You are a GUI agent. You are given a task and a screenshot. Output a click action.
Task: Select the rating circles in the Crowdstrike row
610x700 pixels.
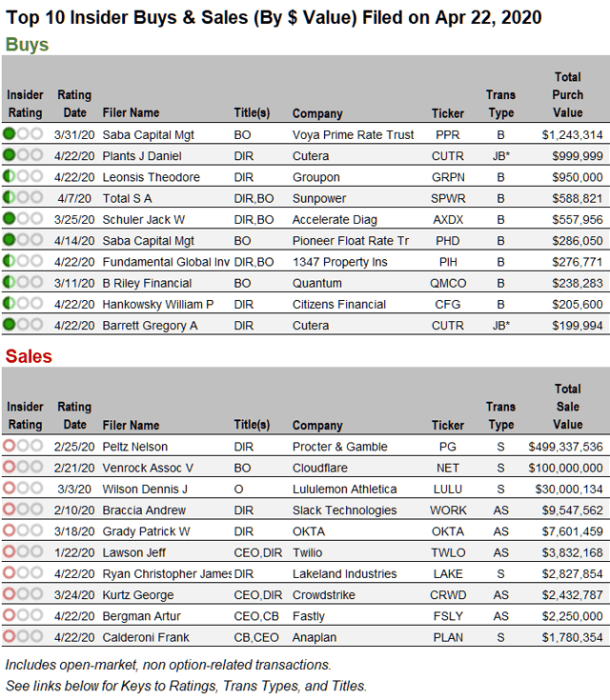23,594
